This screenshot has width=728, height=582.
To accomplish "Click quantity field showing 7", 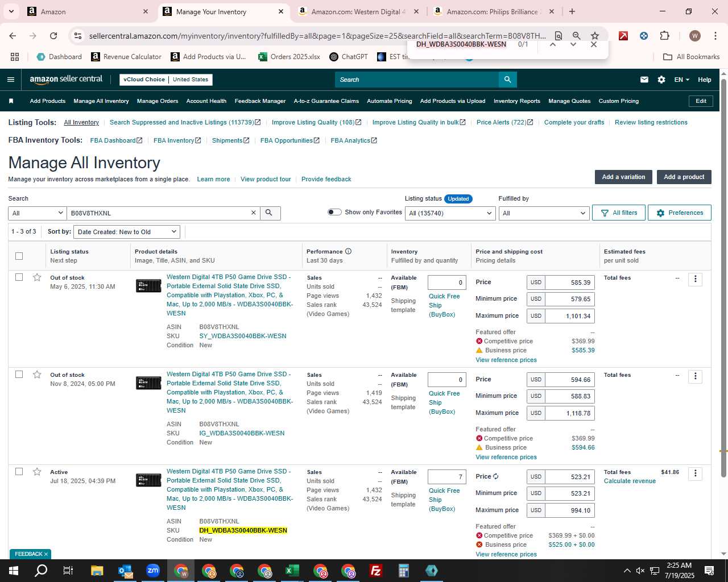I will (447, 477).
